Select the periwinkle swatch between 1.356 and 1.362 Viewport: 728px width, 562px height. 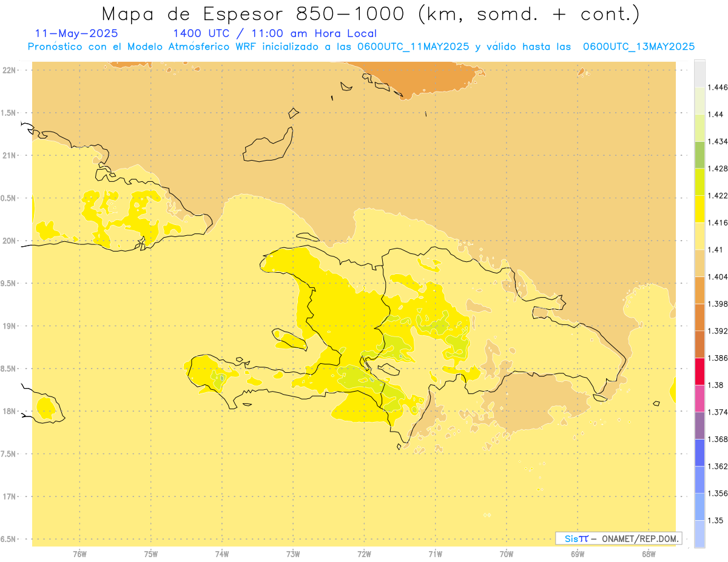click(699, 480)
